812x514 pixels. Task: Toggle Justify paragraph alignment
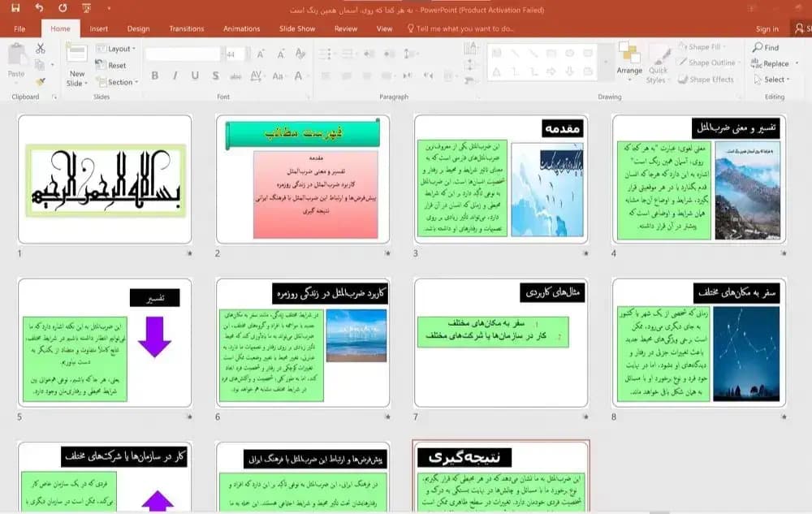point(387,76)
